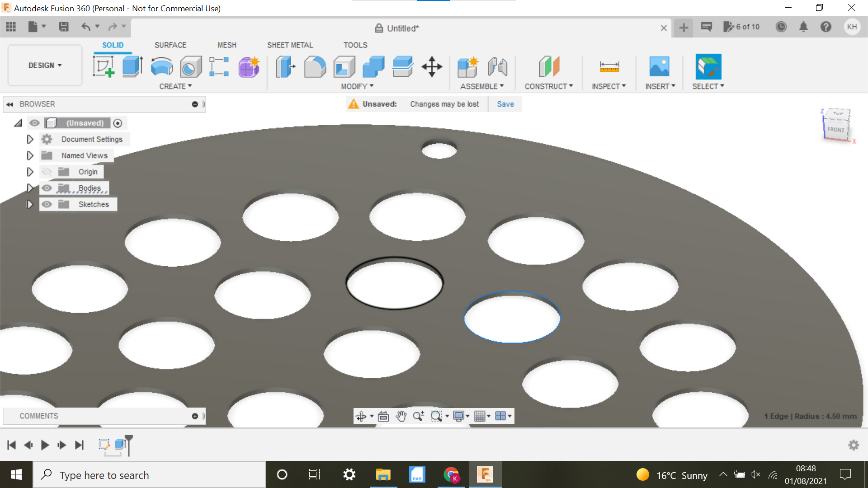Click the Windows search box
Screen dimensions: 868x488
149,475
